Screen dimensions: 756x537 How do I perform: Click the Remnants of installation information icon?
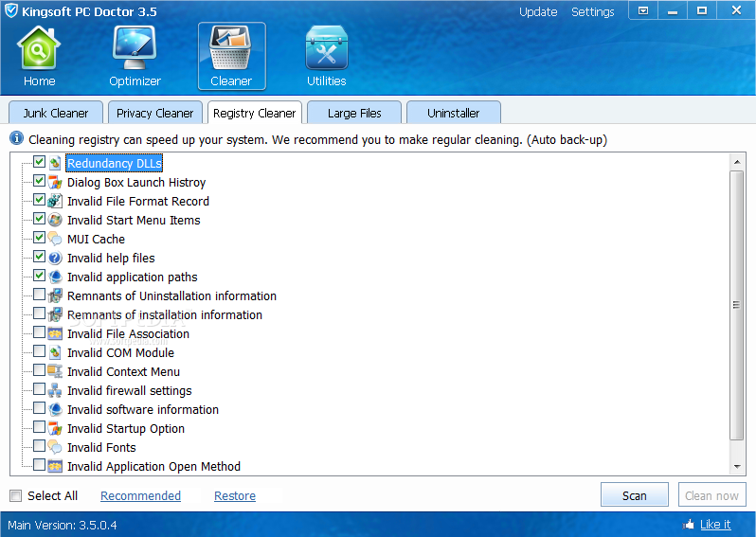(x=55, y=314)
